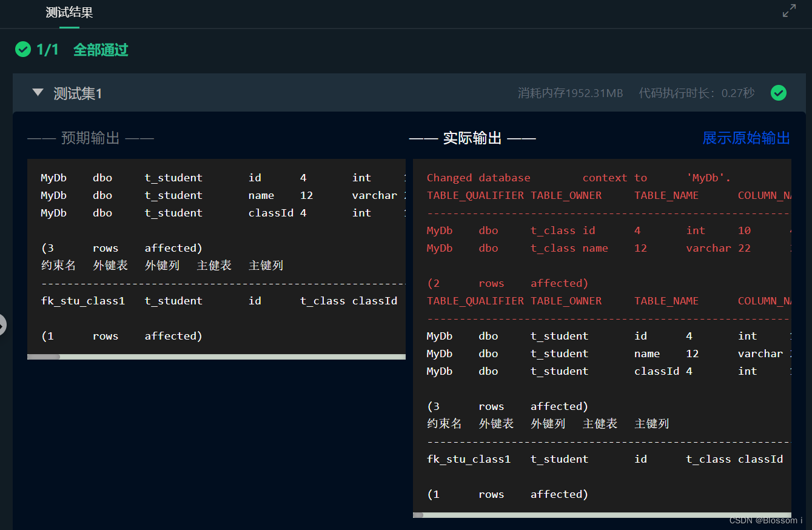Click 主键列 header in actual output

[651, 424]
